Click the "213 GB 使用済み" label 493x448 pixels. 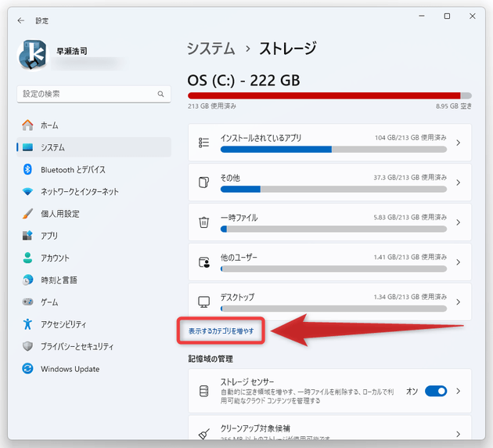(x=212, y=106)
